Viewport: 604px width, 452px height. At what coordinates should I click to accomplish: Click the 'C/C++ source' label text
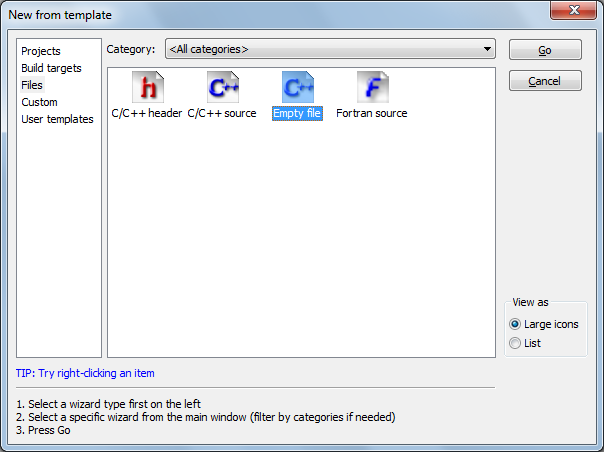[222, 113]
